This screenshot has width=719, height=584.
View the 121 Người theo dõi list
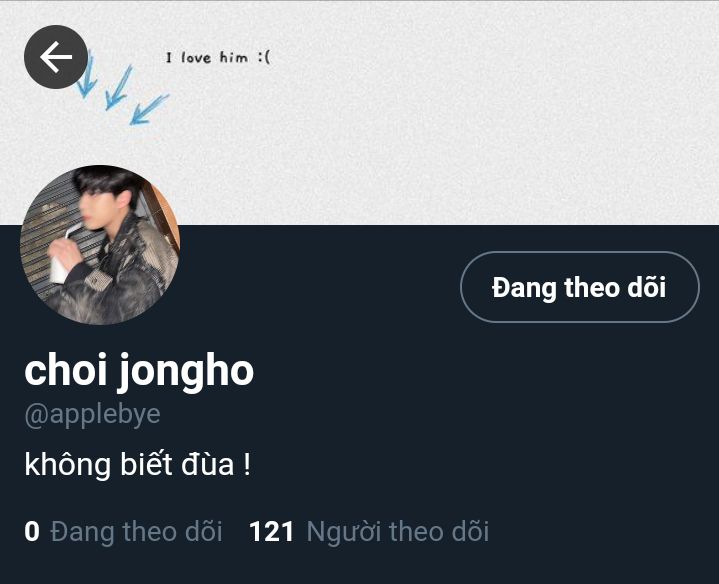click(369, 532)
